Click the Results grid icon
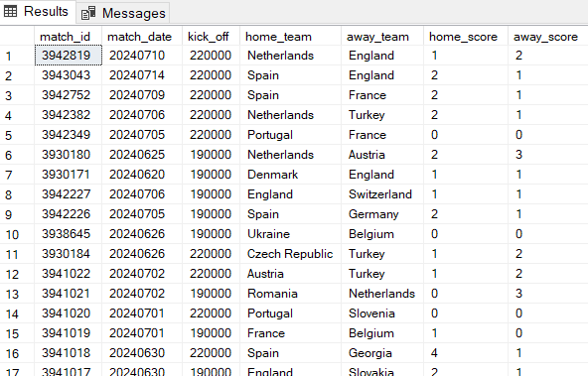The width and height of the screenshot is (588, 376). point(10,12)
